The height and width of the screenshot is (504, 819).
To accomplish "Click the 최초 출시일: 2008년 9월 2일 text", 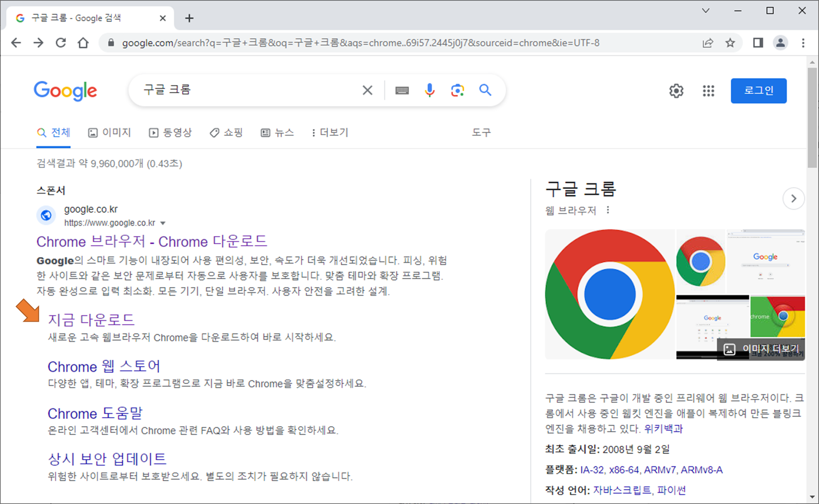I will click(x=608, y=449).
